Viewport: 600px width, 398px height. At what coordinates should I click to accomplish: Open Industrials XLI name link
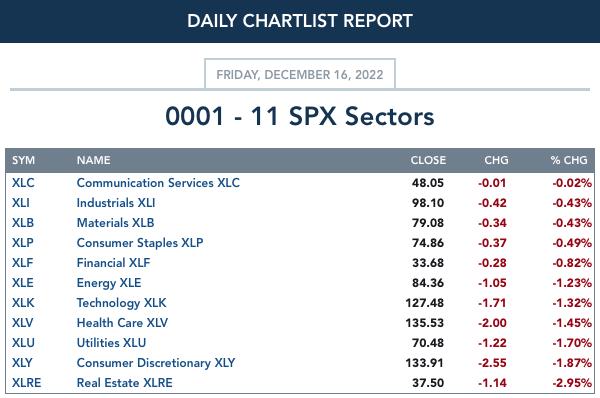click(x=116, y=203)
